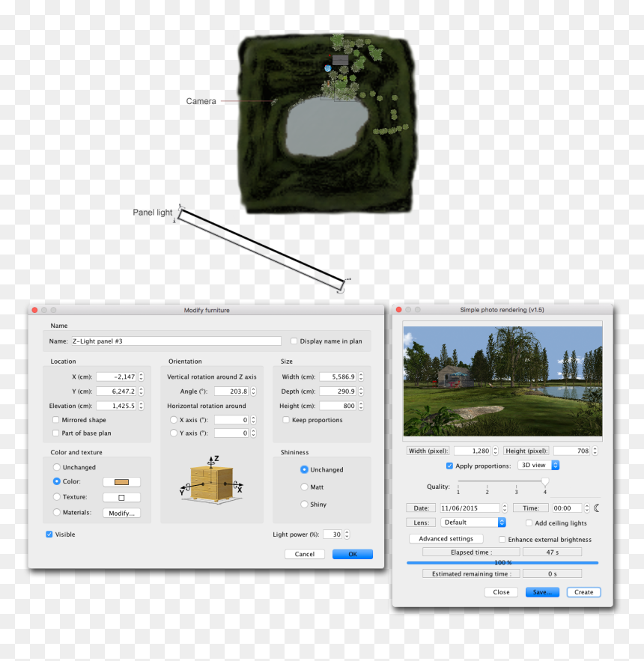This screenshot has height=661, width=644.
Task: Close the Modify furniture dialog via its red button
Action: click(x=34, y=310)
